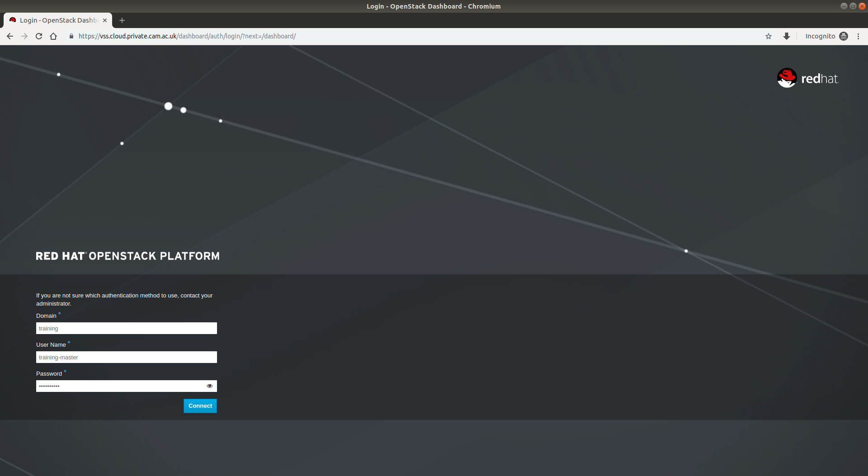Reload the login page
Viewport: 868px width, 476px height.
(39, 36)
